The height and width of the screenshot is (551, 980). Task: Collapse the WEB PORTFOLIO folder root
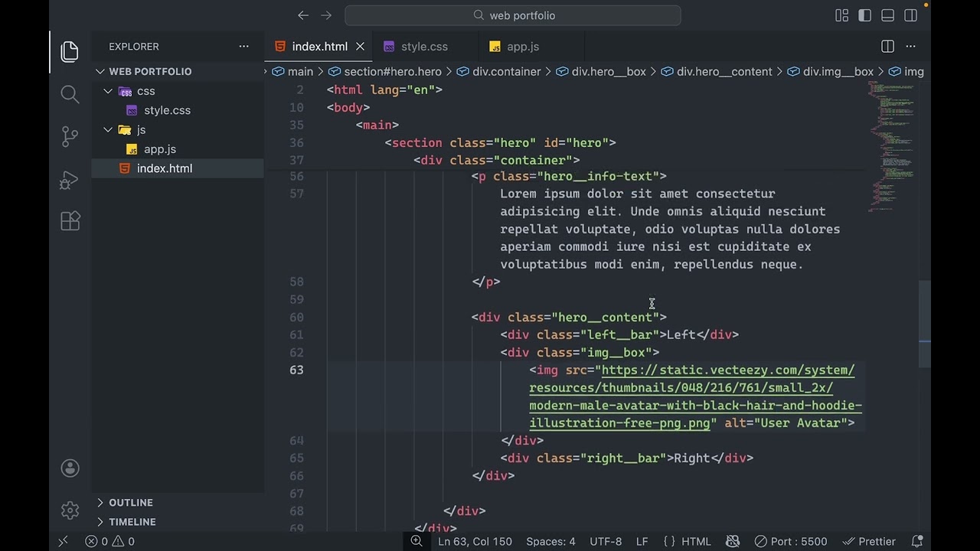(x=100, y=71)
